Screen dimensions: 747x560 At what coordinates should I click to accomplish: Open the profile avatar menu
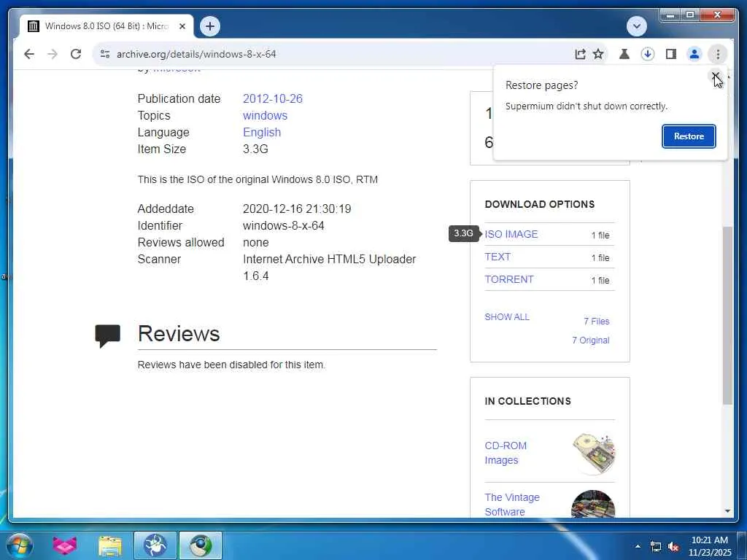pyautogui.click(x=694, y=54)
